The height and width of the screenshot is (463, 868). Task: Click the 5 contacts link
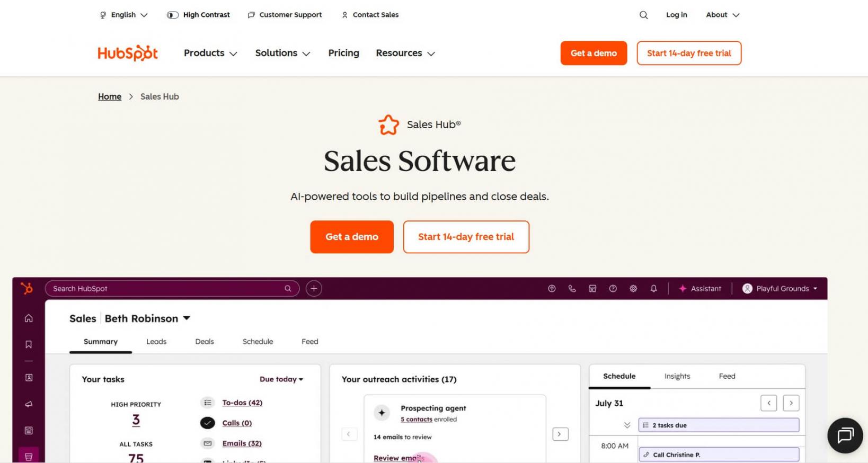pos(416,419)
